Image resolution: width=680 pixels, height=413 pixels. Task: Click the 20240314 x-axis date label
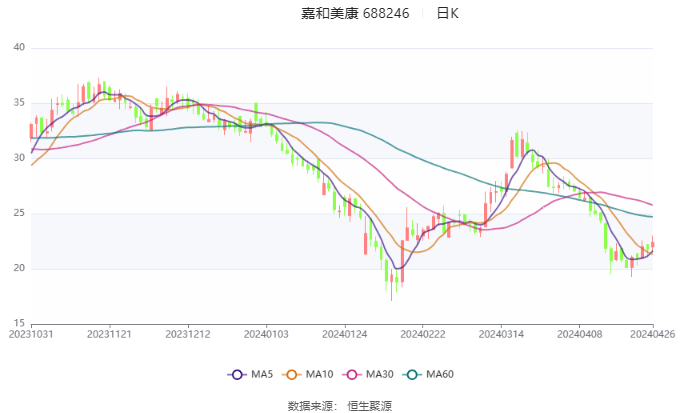498,333
